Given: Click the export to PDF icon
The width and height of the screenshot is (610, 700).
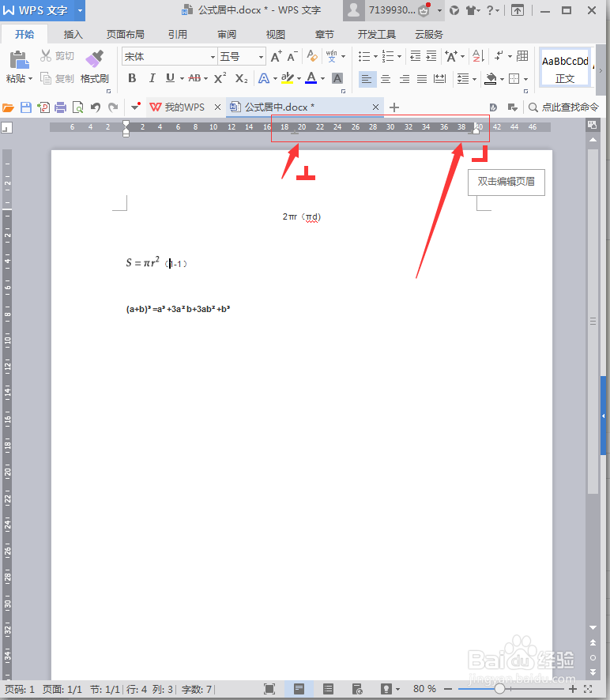Looking at the screenshot, I should 43,107.
